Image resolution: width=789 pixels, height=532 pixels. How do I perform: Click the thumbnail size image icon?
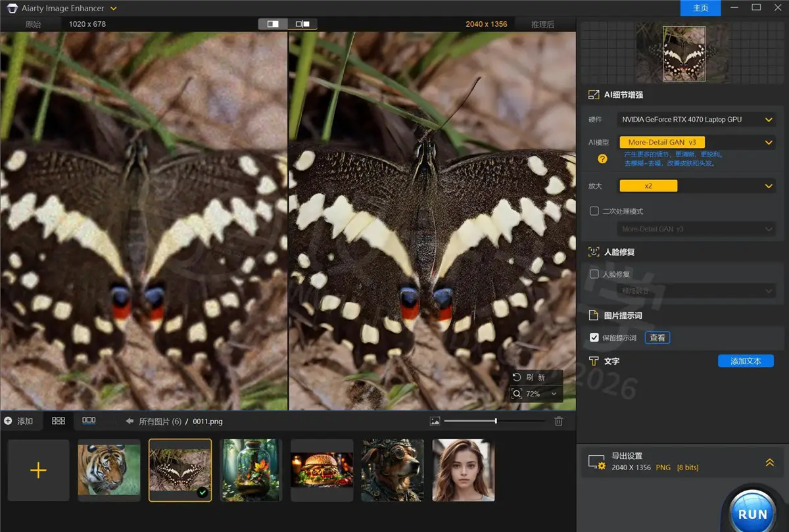click(x=435, y=422)
